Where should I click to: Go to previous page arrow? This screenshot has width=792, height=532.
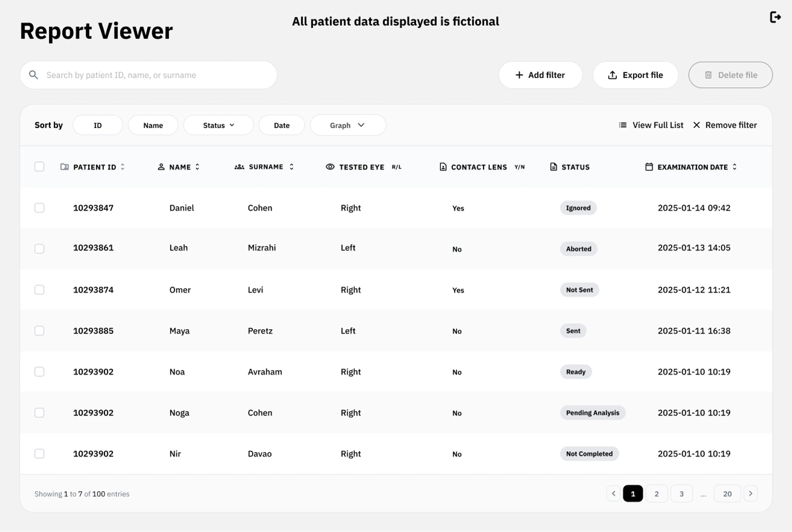(613, 494)
